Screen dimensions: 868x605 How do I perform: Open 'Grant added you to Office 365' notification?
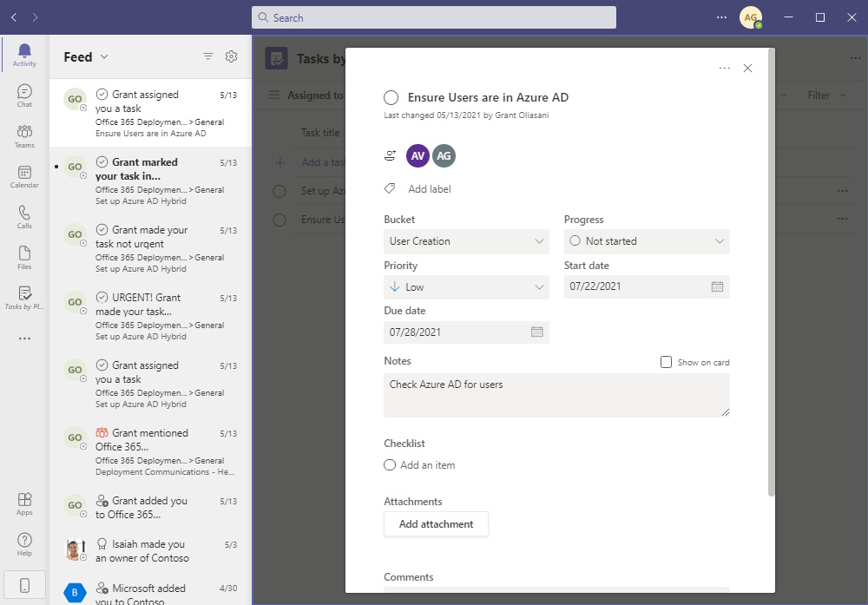150,508
